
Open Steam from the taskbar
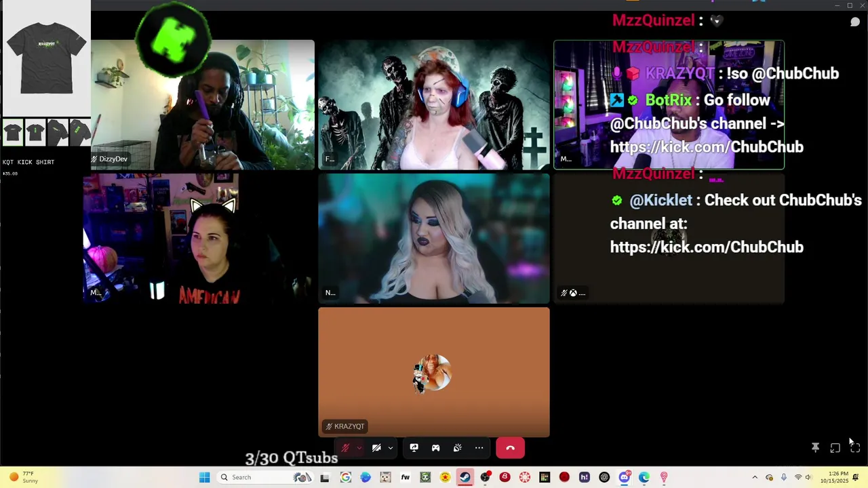(x=465, y=477)
